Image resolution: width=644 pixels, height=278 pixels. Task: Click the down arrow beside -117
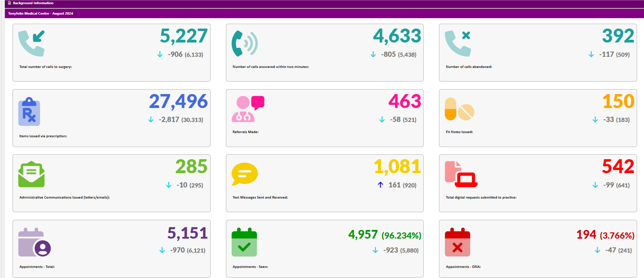[591, 54]
